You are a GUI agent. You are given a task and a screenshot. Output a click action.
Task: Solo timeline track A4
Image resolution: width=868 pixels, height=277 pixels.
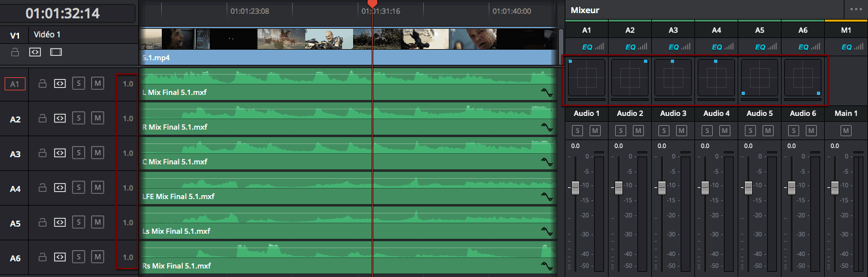(x=79, y=188)
